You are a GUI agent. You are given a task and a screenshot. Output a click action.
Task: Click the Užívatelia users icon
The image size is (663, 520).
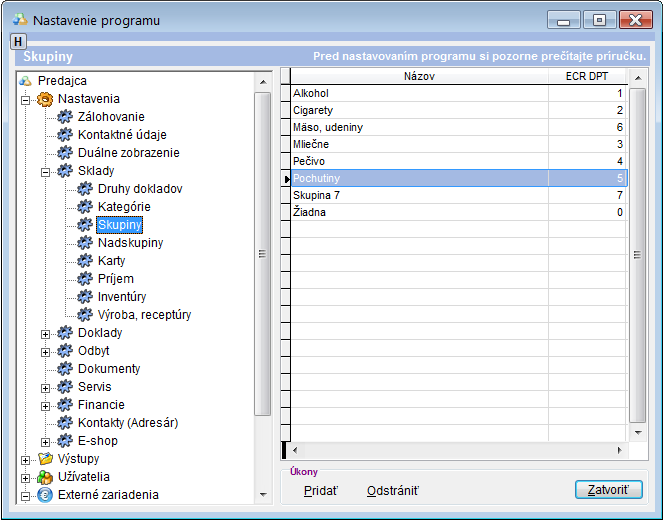coord(45,477)
